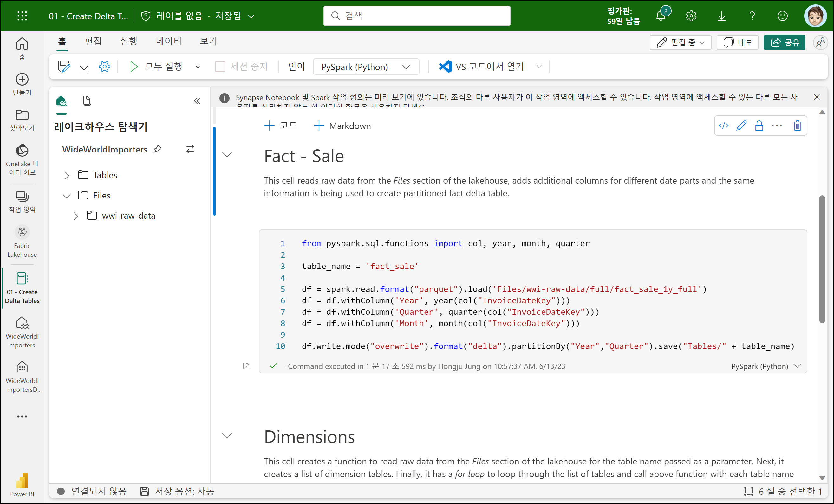Open the VS Code icon button

coord(445,67)
